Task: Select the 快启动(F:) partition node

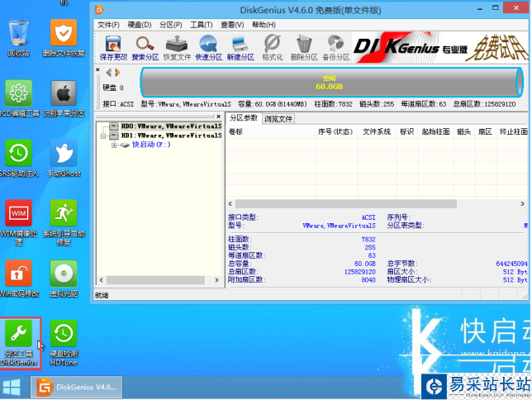Action: pyautogui.click(x=151, y=145)
